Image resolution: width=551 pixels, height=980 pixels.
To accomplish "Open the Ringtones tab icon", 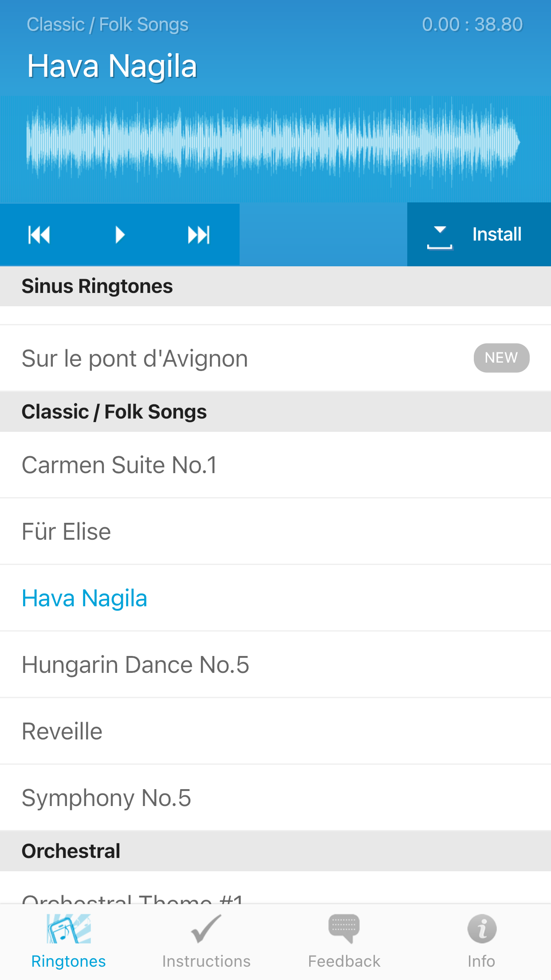I will [69, 929].
